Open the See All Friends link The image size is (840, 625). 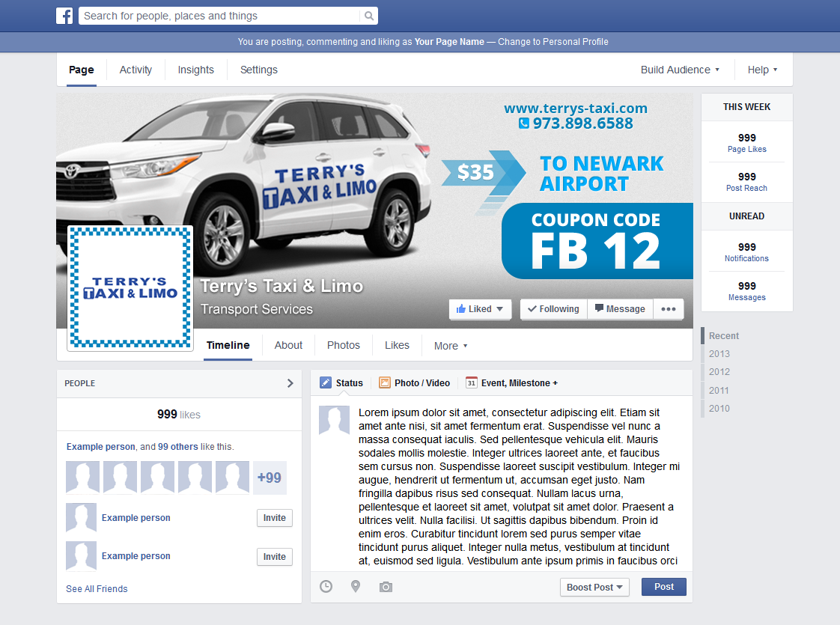[x=97, y=588]
